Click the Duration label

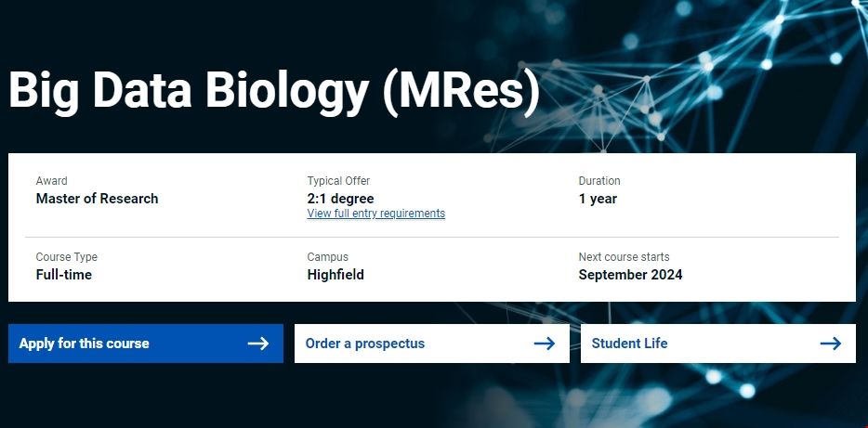pos(599,181)
